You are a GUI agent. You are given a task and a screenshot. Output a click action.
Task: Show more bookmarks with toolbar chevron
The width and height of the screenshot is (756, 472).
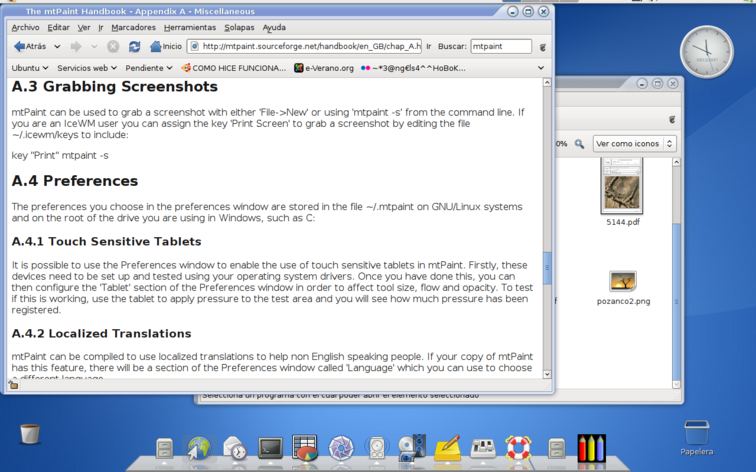coord(541,68)
